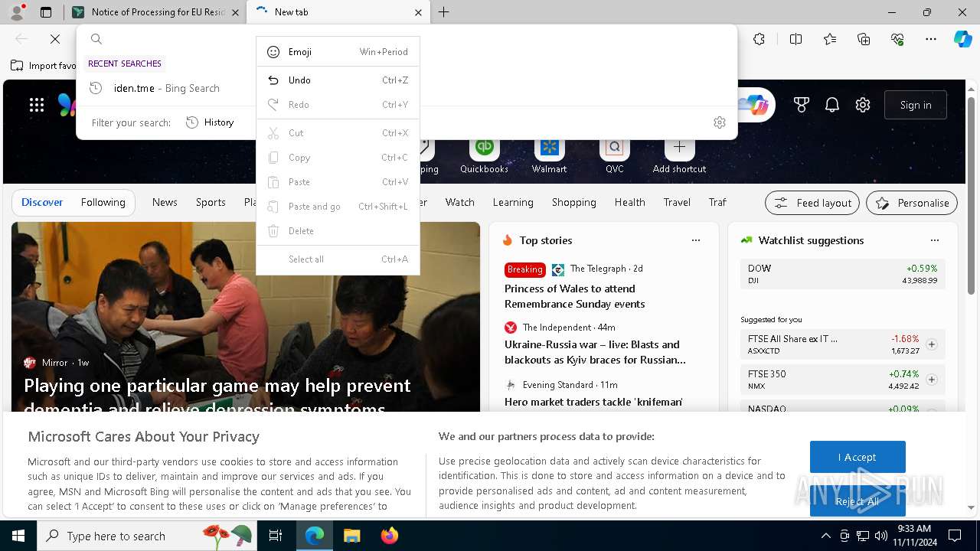The image size is (980, 551).
Task: Click I Accept privacy button
Action: (857, 457)
